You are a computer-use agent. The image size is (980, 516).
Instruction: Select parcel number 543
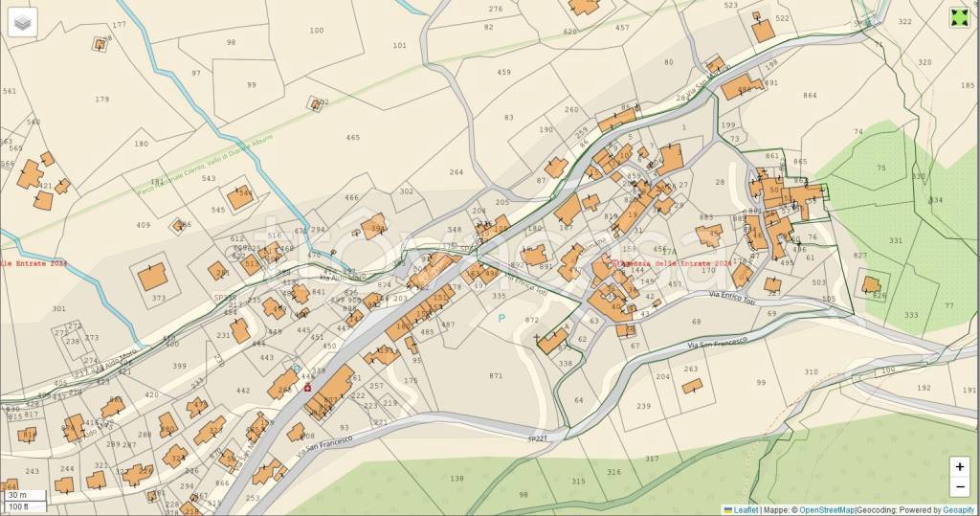point(208,178)
